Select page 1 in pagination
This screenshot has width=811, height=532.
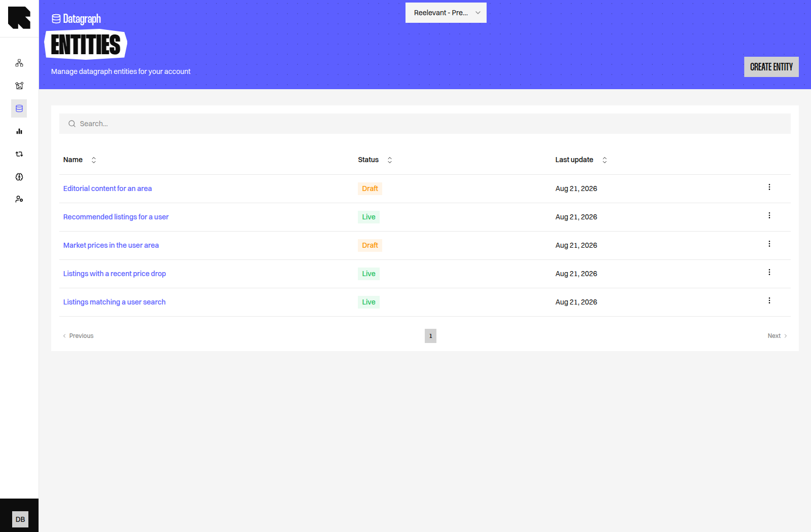click(x=430, y=336)
